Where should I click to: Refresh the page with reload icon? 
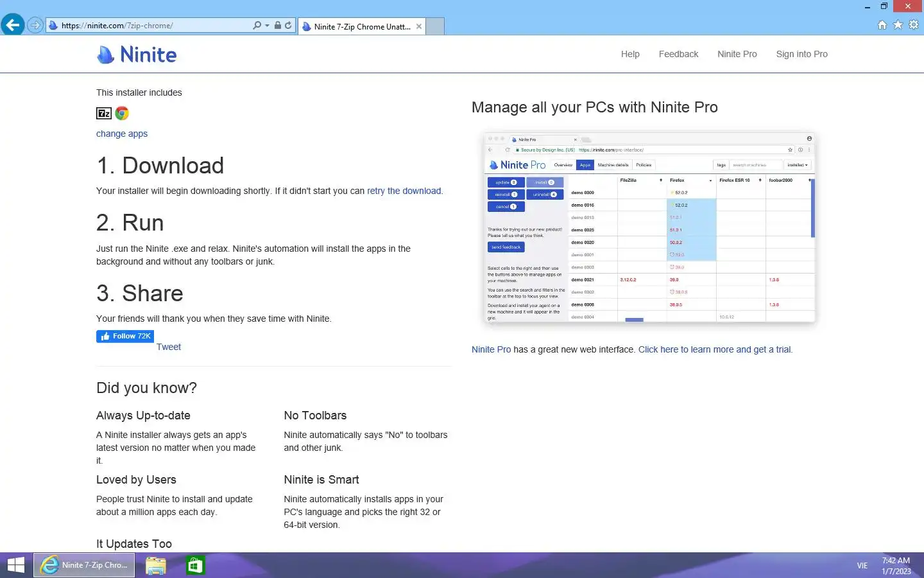[x=288, y=26]
